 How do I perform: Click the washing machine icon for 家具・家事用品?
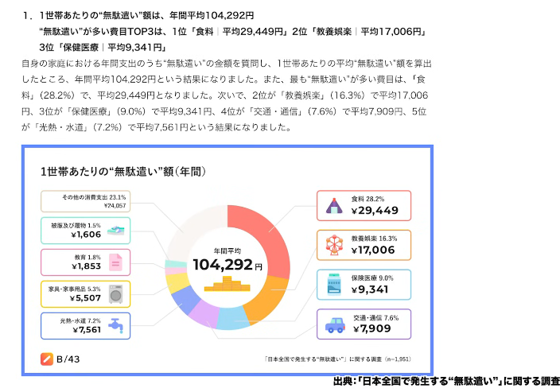point(116,293)
